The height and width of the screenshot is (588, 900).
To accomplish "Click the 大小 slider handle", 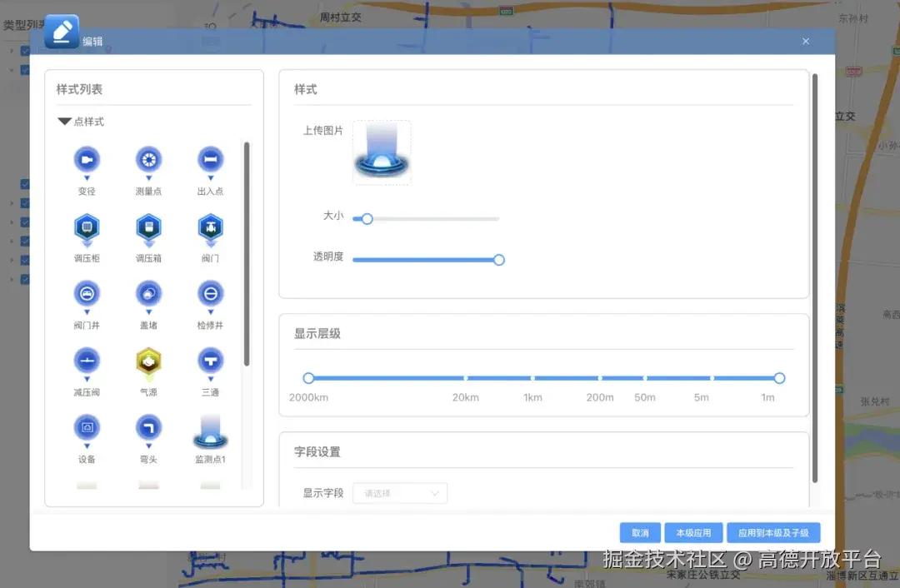I will pyautogui.click(x=367, y=218).
